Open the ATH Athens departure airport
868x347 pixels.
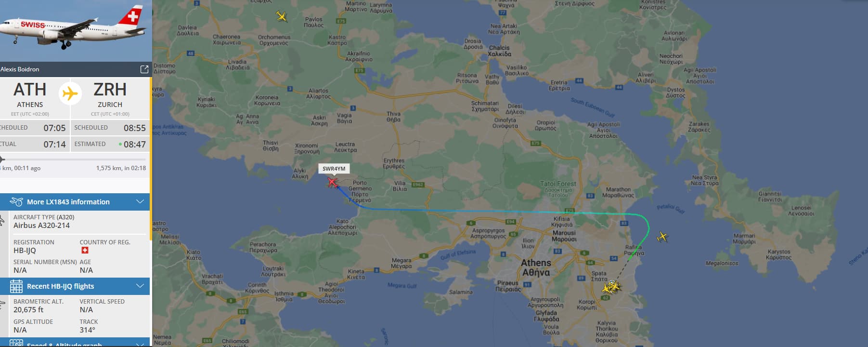tap(30, 95)
